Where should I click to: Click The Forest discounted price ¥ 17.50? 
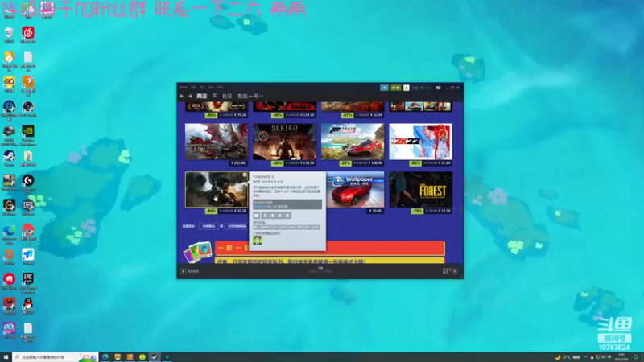coord(445,211)
